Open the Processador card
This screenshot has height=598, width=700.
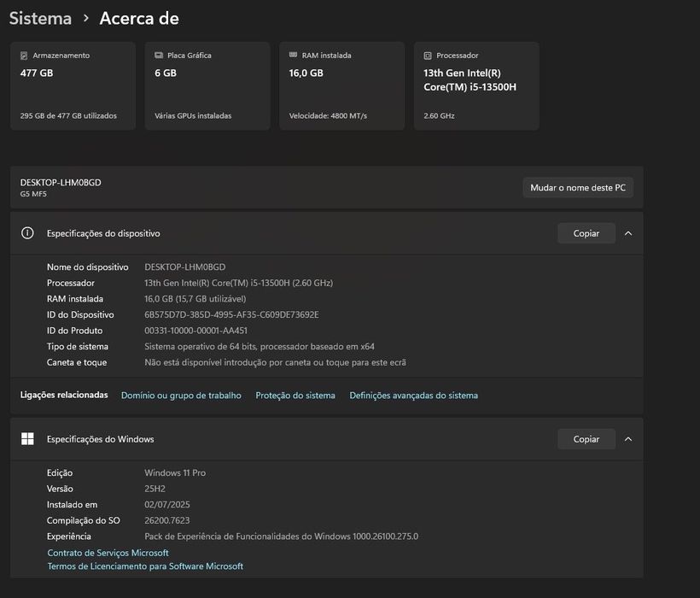click(x=476, y=85)
